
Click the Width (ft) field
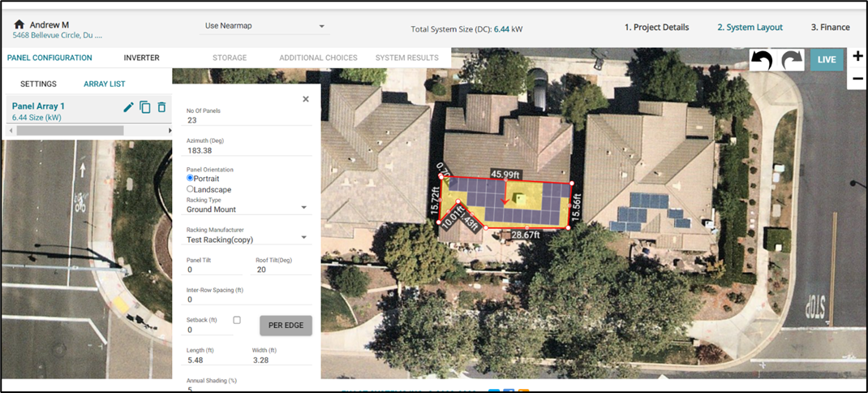281,360
